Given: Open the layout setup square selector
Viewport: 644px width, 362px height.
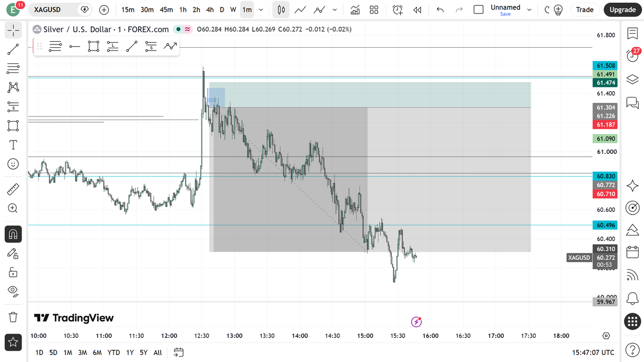Looking at the screenshot, I should point(479,10).
